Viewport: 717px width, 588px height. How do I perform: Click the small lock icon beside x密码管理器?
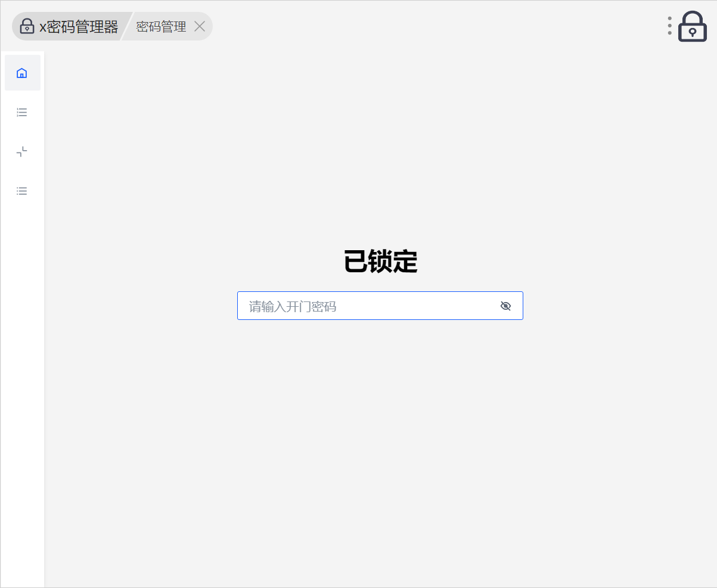pyautogui.click(x=27, y=26)
